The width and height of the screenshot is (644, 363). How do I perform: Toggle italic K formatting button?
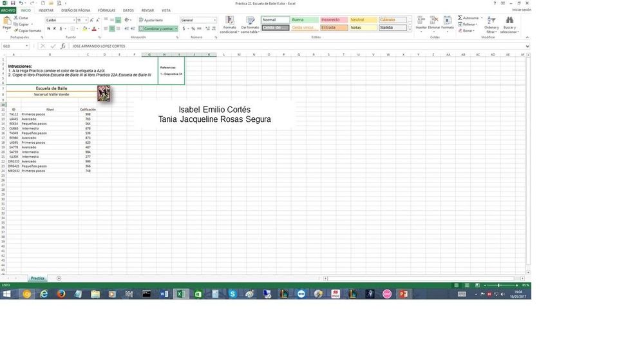[x=55, y=29]
